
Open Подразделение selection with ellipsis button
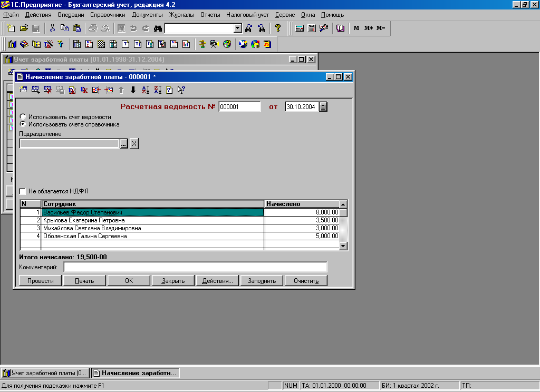coord(123,143)
